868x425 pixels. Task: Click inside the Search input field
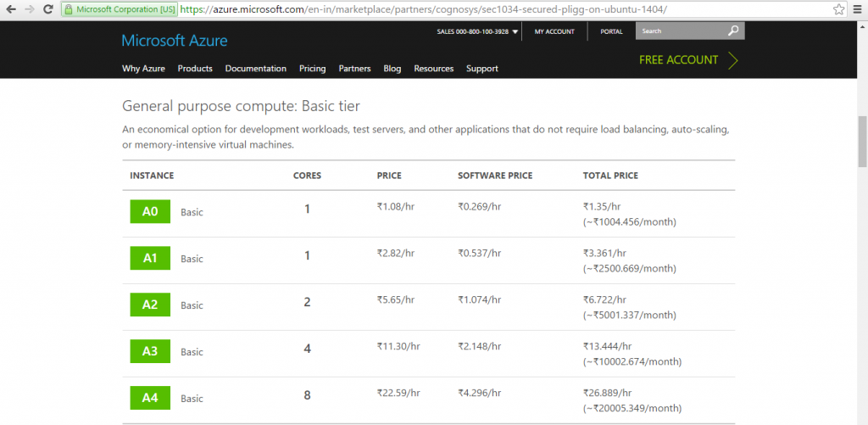point(680,31)
